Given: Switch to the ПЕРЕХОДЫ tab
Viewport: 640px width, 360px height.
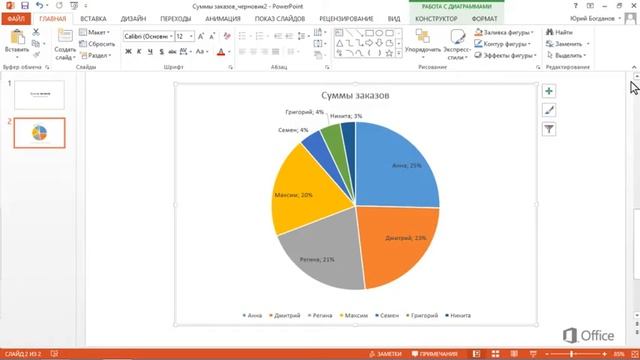Looking at the screenshot, I should coord(176,19).
